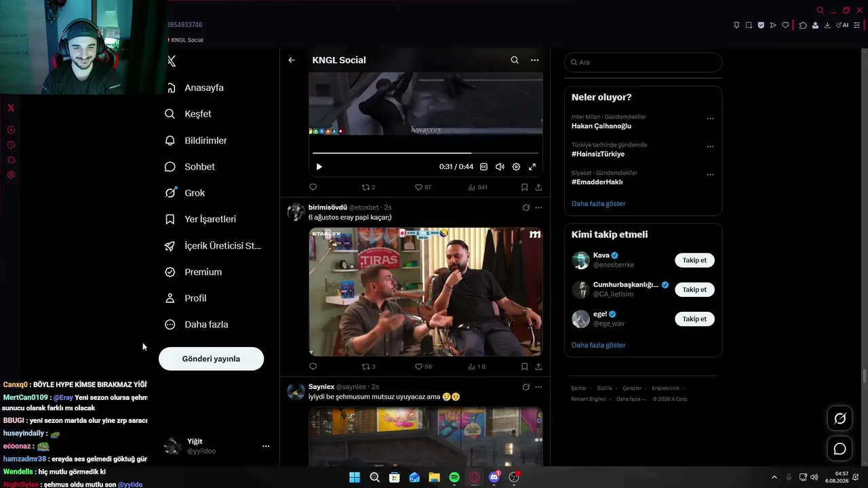
Task: Bookmark birimisövdü's post
Action: [x=524, y=367]
